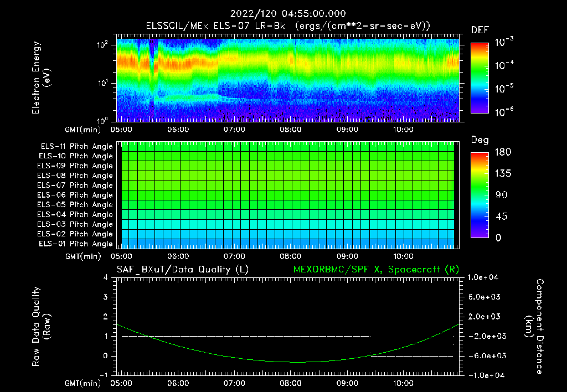Image resolution: width=567 pixels, height=392 pixels.
Task: Click the 1.0e+04 right-axis tick label
Action: pos(483,277)
